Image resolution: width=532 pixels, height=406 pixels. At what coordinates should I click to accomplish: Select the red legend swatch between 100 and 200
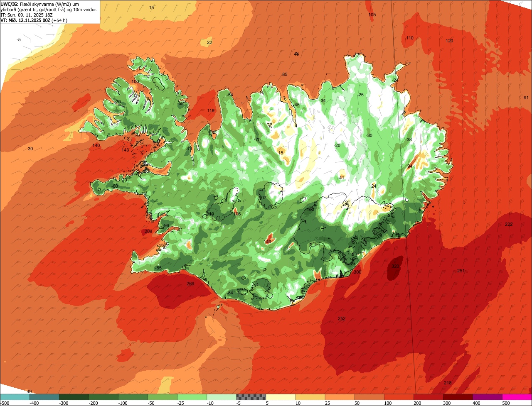[x=399, y=397]
